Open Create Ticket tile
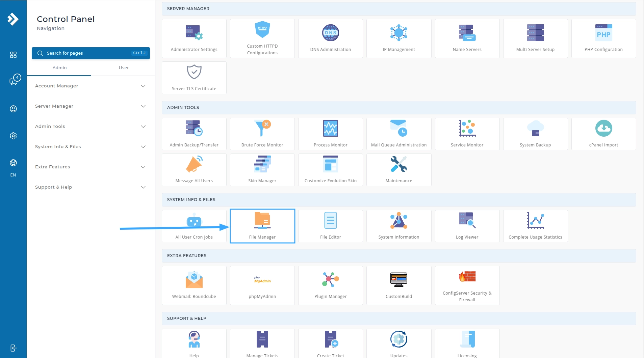The width and height of the screenshot is (644, 358). pos(331,343)
